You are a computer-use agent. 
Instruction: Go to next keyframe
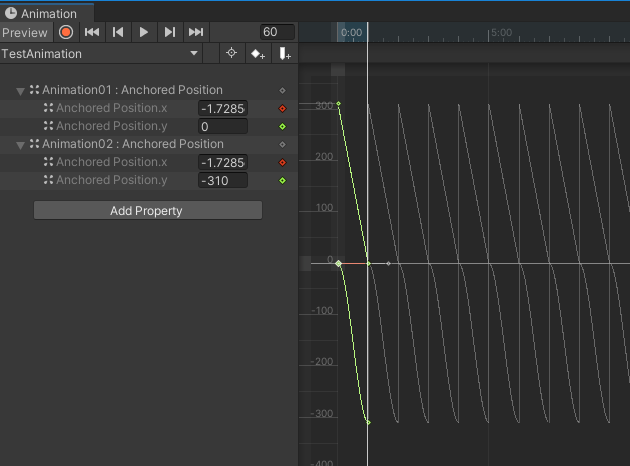pos(170,32)
